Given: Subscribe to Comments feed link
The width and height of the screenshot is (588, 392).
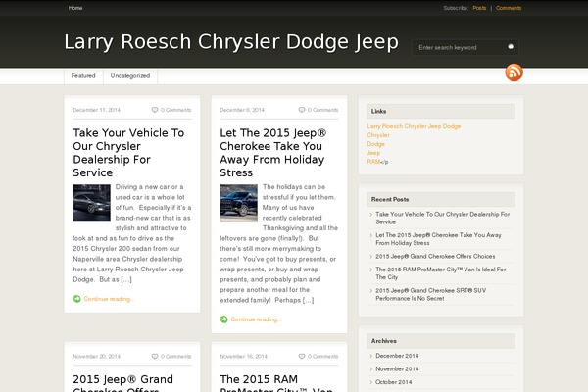Looking at the screenshot, I should pos(509,8).
